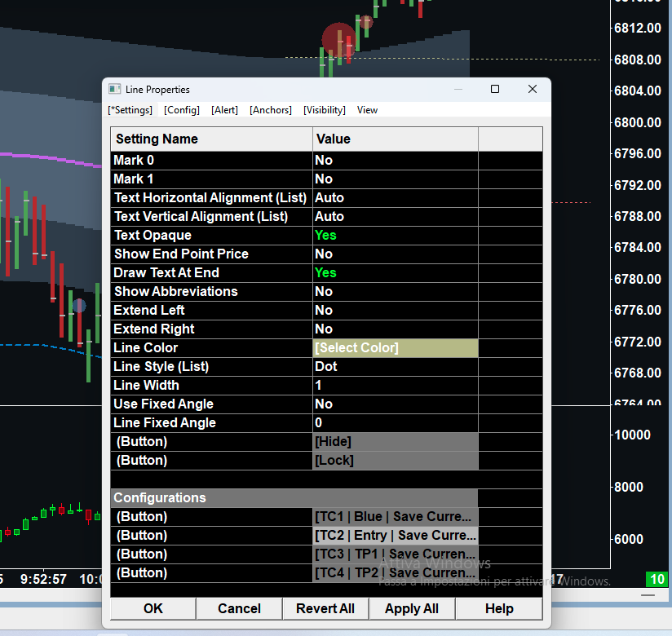
Task: Click 10000 on the volume scale
Action: click(x=632, y=435)
